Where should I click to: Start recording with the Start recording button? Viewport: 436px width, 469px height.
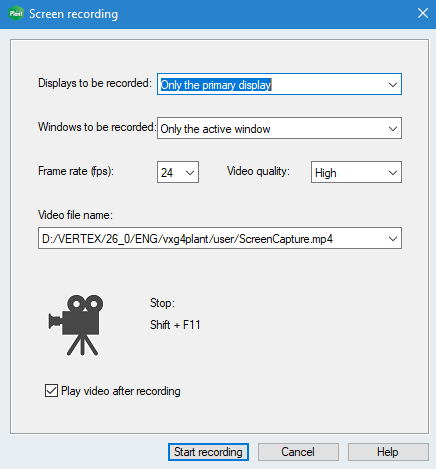pos(208,452)
